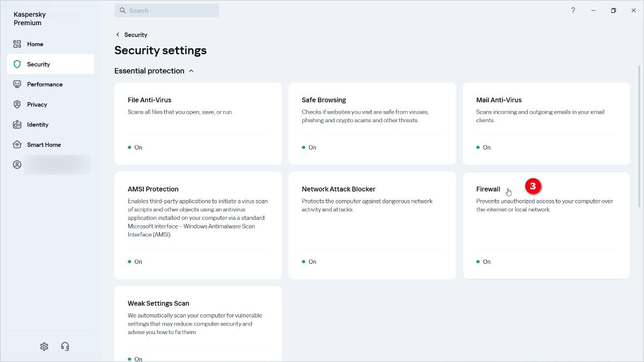Collapse the Essential protection section
644x362 pixels.
pos(191,71)
